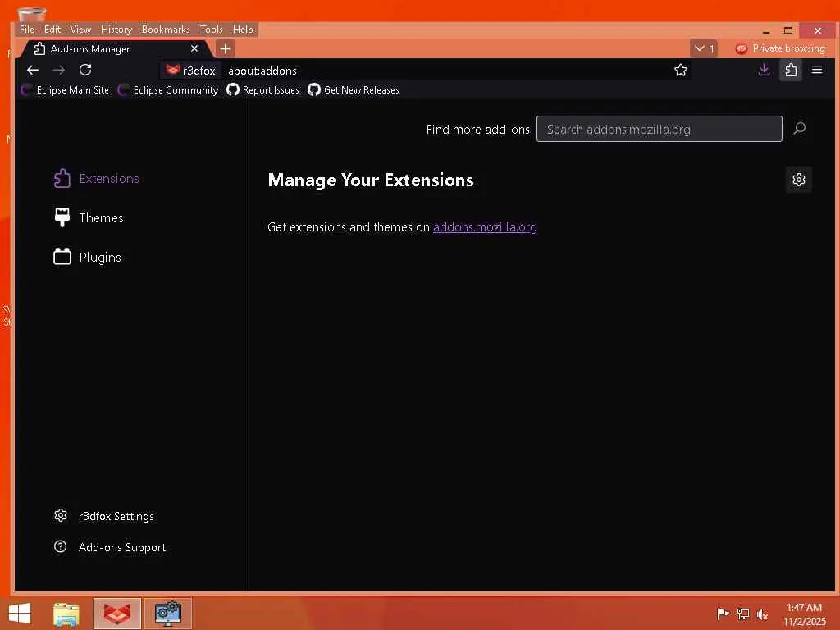
Task: Open r3dfox Settings from sidebar
Action: tap(104, 516)
